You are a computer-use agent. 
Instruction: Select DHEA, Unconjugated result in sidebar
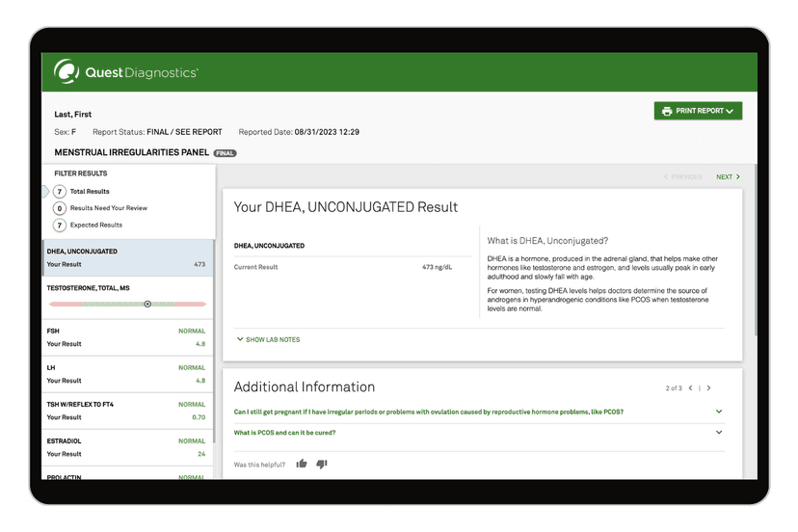(126, 257)
